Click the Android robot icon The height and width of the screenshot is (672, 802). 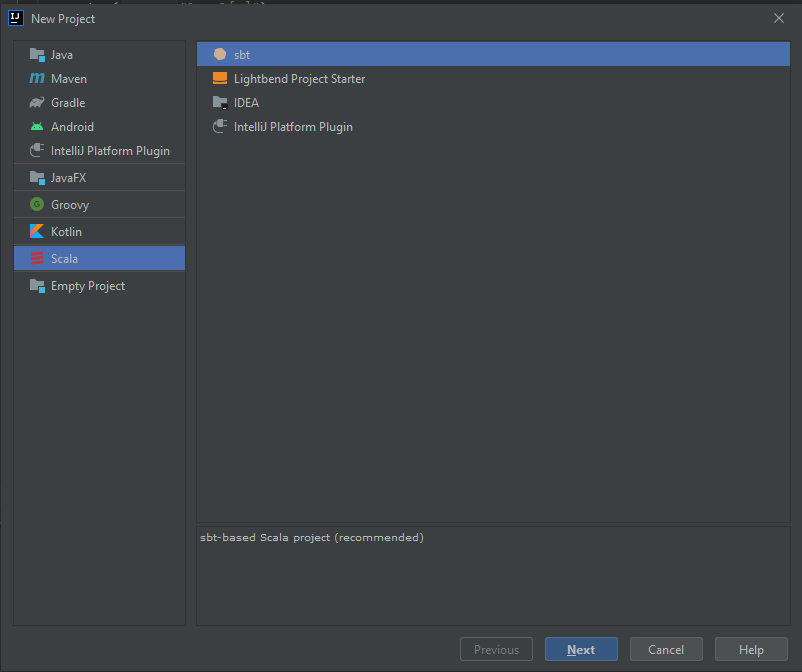coord(37,127)
